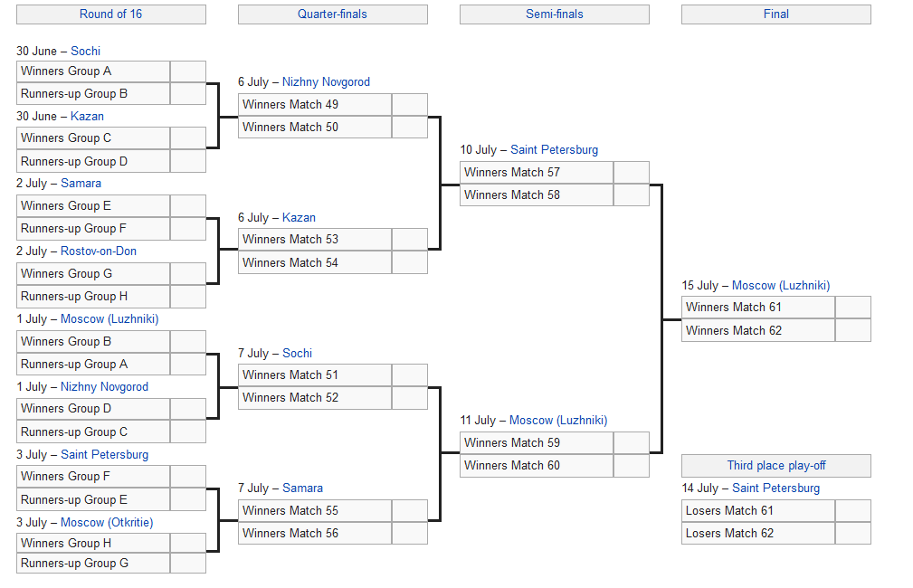Open the Kazan link dated 30 June
Image resolution: width=913 pixels, height=588 pixels.
pyautogui.click(x=87, y=117)
